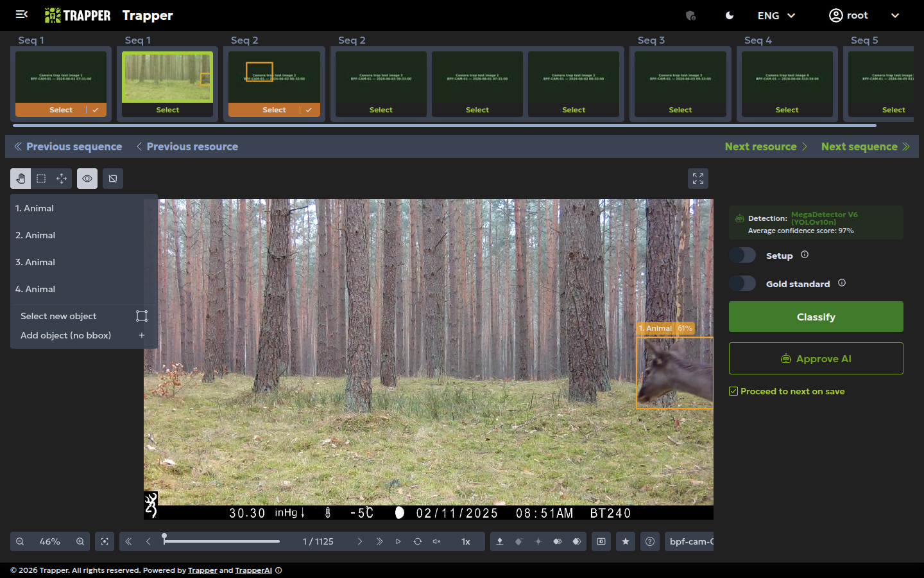The width and height of the screenshot is (924, 578).
Task: Zoom out the image with minus magnifier
Action: [x=20, y=541]
